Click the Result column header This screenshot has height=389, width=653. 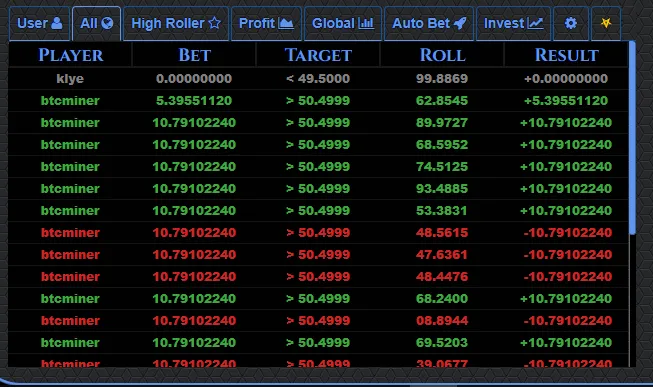pos(566,55)
